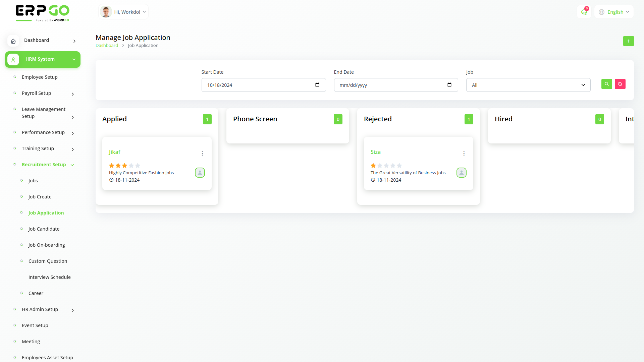Give Jikaf a four-star rating
The width and height of the screenshot is (644, 362).
click(131, 165)
